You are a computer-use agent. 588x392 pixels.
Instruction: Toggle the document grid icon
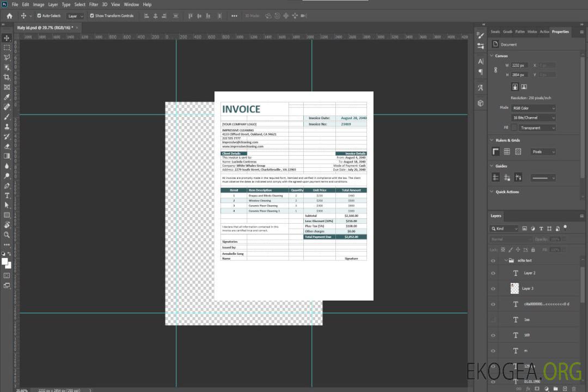point(507,151)
